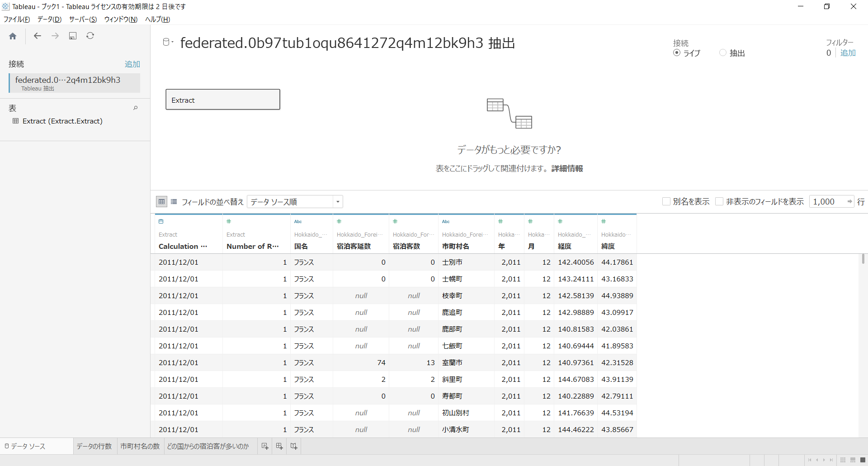Click the number type icon above 年
Viewport: 868px width, 466px height.
(500, 221)
